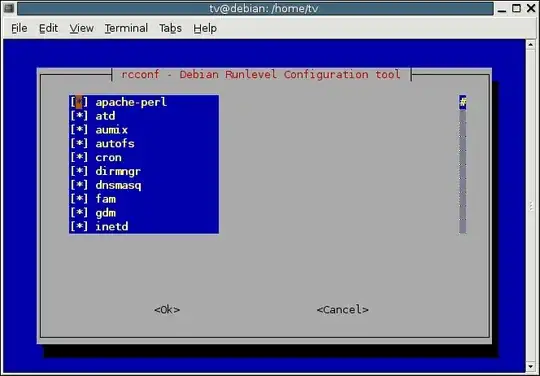540x376 pixels.
Task: Toggle the inetd service checkbox
Action: [79, 227]
